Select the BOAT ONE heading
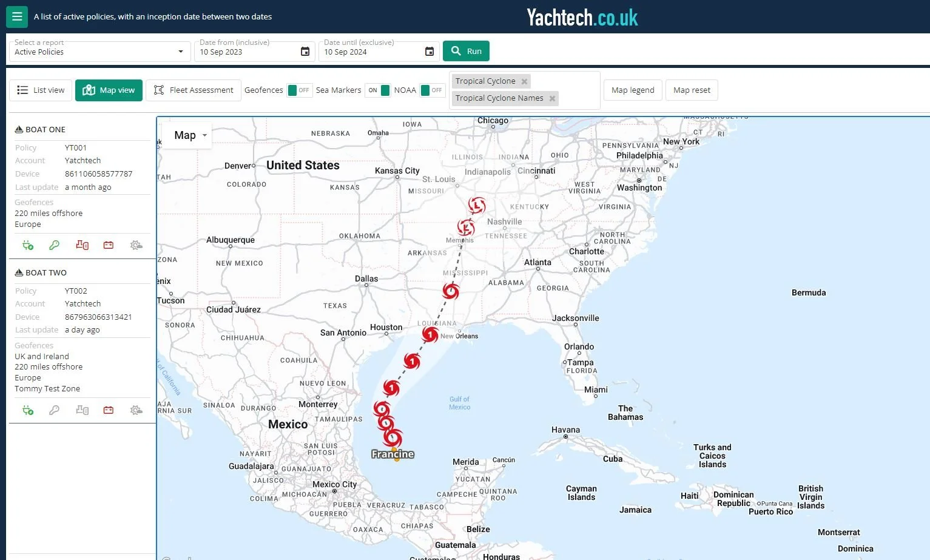Screen dimensions: 930x560 [45, 129]
